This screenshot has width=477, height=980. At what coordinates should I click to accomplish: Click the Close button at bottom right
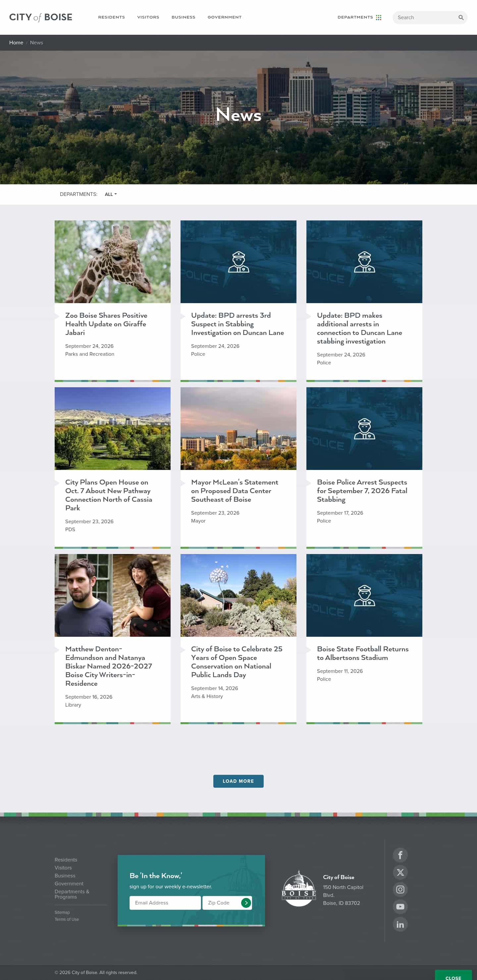pyautogui.click(x=453, y=976)
